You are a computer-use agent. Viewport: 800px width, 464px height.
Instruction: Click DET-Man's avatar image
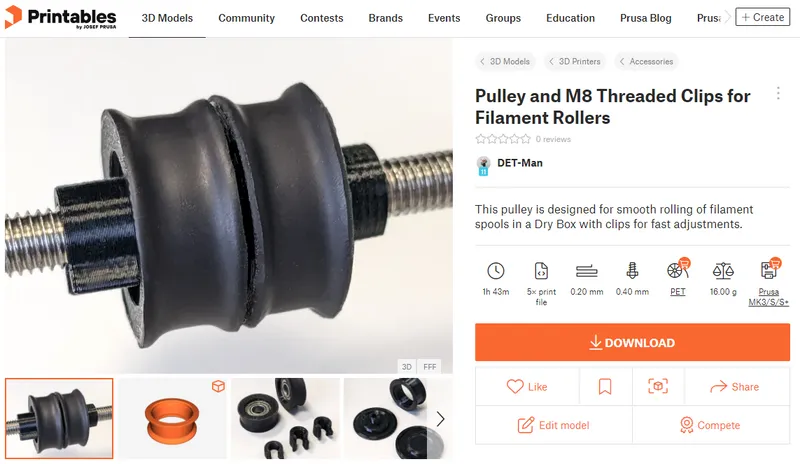pyautogui.click(x=483, y=165)
